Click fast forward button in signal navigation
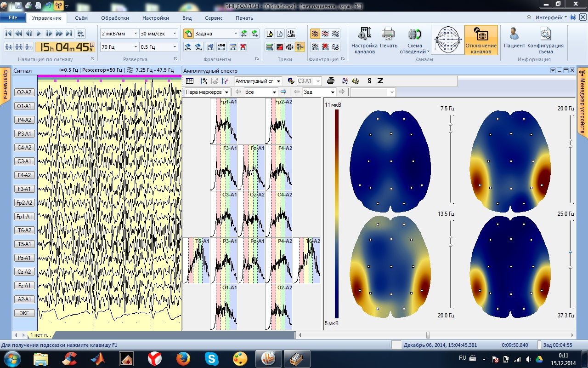This screenshot has height=368, width=588. [x=59, y=34]
